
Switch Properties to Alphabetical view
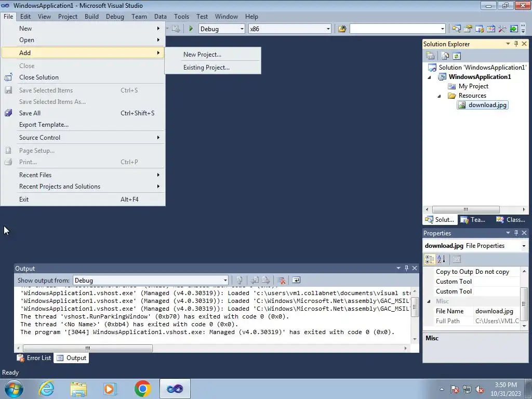coord(442,259)
